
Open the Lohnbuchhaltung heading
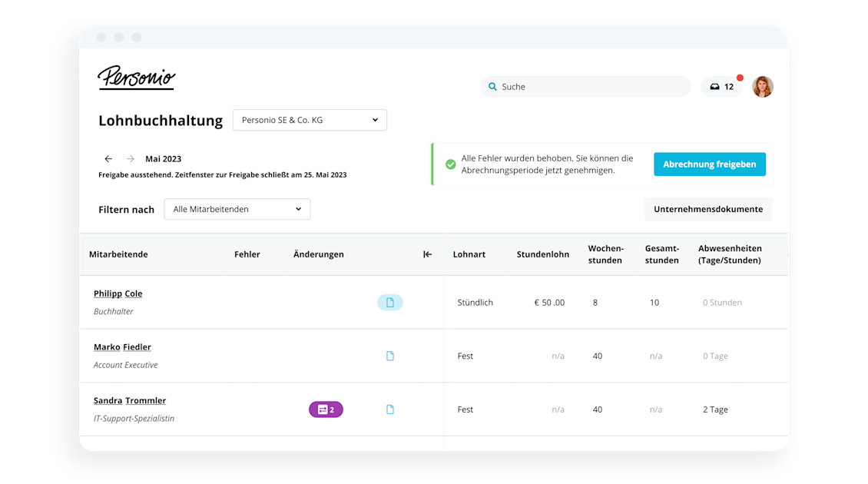pos(161,121)
